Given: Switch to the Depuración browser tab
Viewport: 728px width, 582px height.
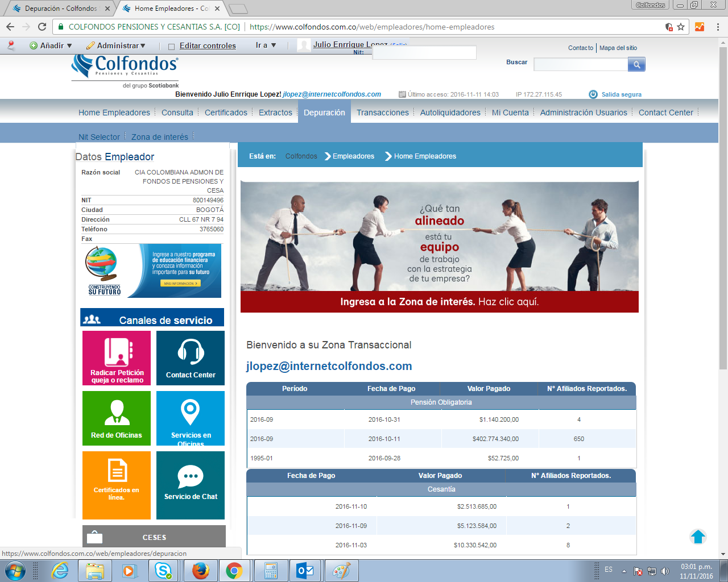Looking at the screenshot, I should tap(60, 9).
